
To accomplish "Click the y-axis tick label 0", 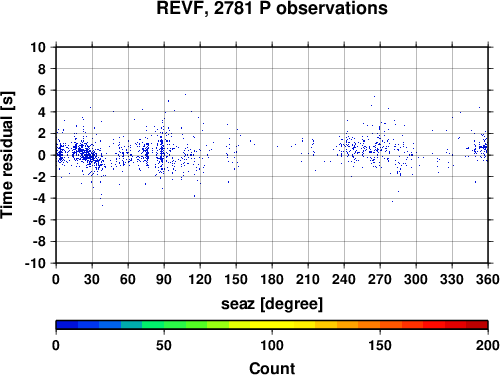I will point(42,155).
